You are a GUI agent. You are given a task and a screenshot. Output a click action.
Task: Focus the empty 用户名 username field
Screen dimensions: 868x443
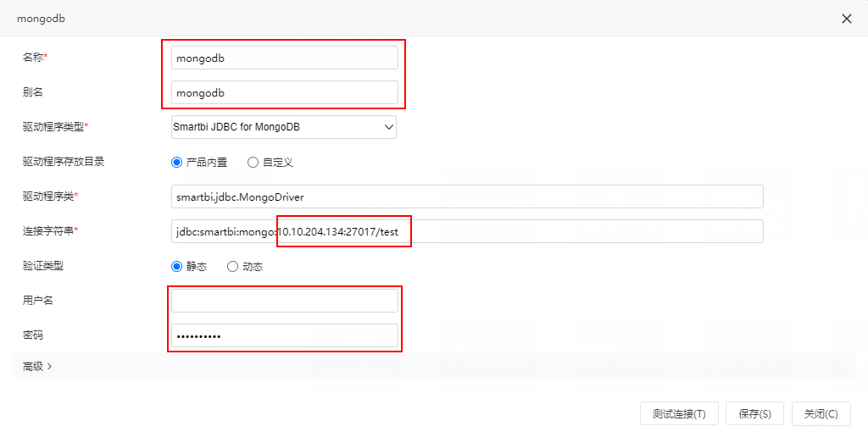(285, 301)
